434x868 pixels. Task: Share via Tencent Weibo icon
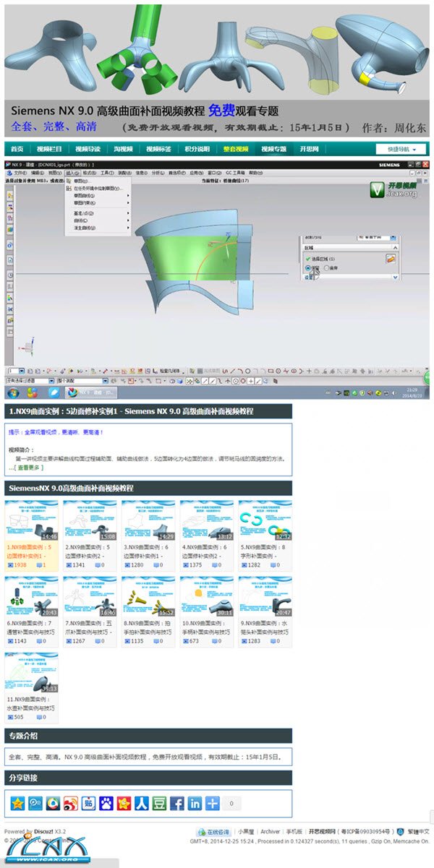[x=35, y=803]
